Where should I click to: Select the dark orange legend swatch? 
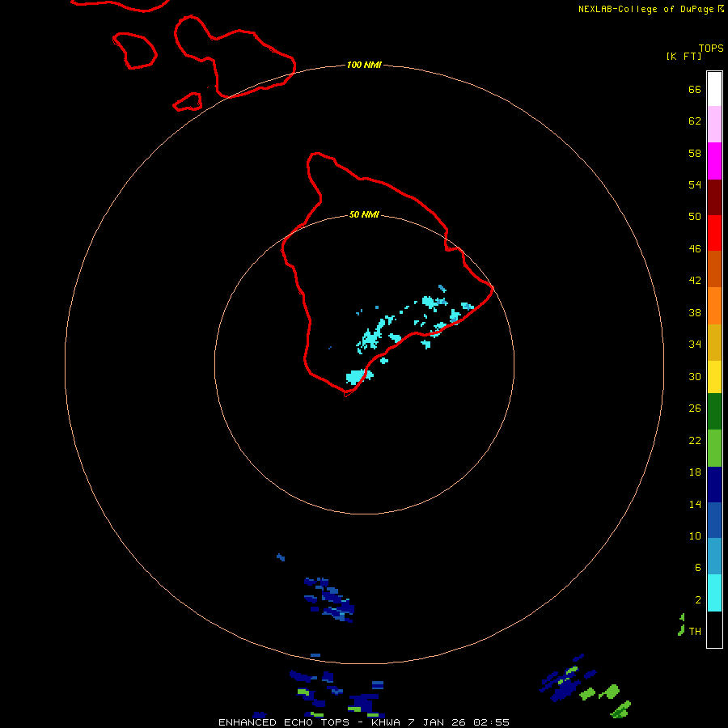[x=714, y=269]
